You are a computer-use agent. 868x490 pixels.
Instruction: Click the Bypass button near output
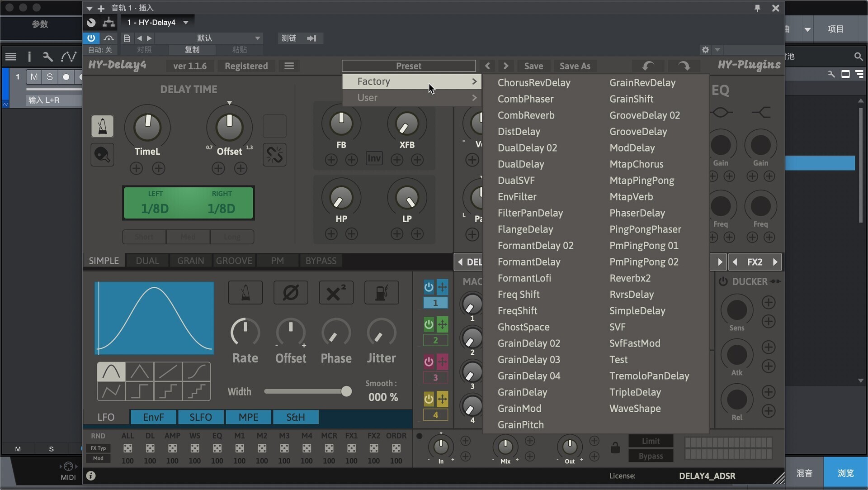click(651, 456)
